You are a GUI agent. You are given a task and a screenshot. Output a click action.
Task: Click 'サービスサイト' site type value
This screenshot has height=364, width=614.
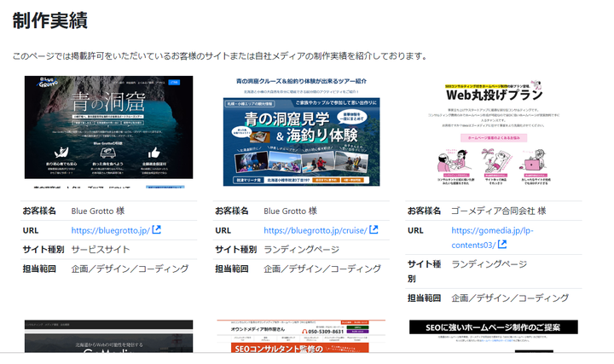pos(101,249)
